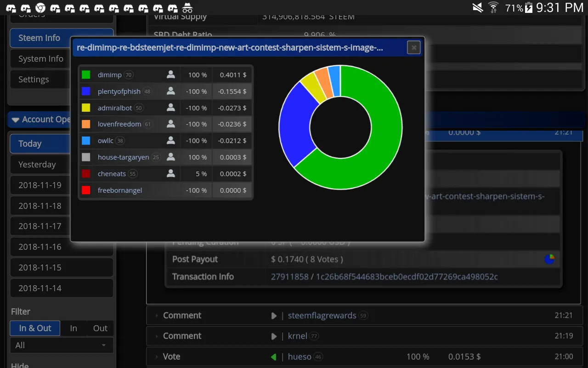The image size is (588, 368).
Task: Tap the Chrome icon in status bar
Action: click(x=40, y=7)
